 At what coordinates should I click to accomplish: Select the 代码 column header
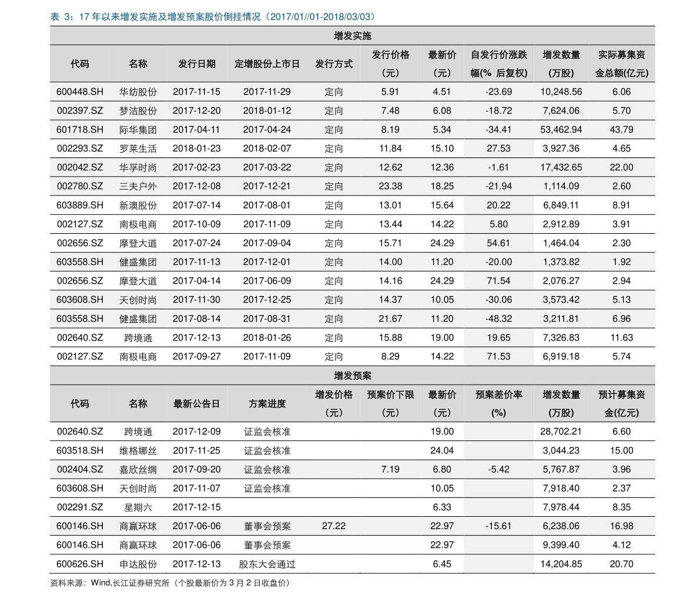coord(80,63)
